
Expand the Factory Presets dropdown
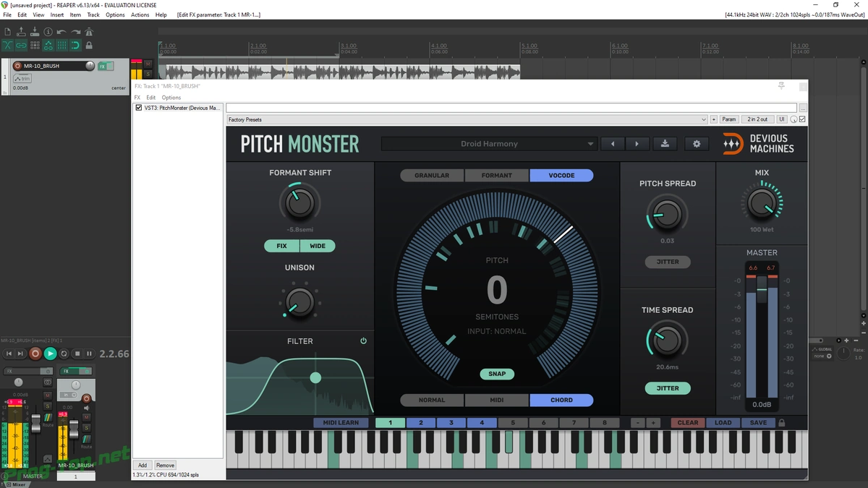click(x=467, y=119)
